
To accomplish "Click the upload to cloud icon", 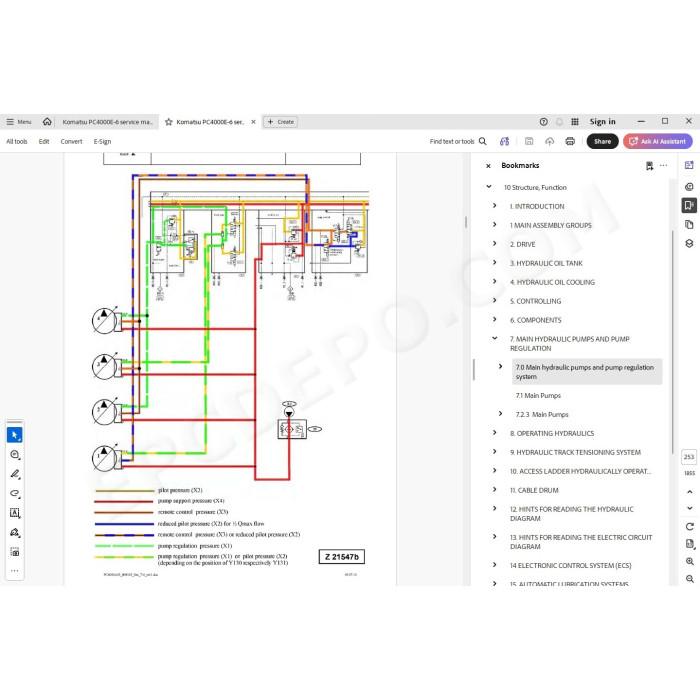I will [550, 142].
